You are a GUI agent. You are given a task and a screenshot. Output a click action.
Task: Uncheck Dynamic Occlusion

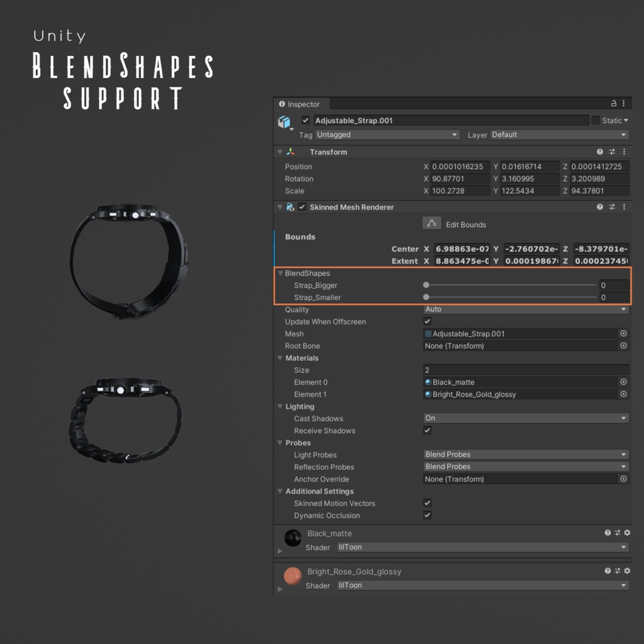(428, 515)
